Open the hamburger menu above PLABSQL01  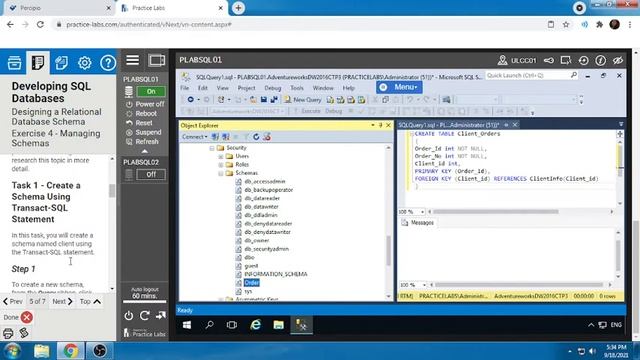[133, 60]
